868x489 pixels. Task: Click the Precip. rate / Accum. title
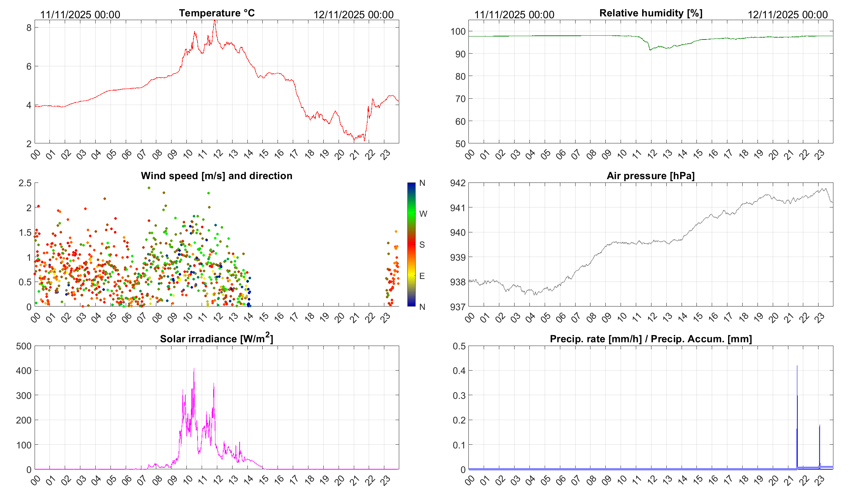pos(651,339)
